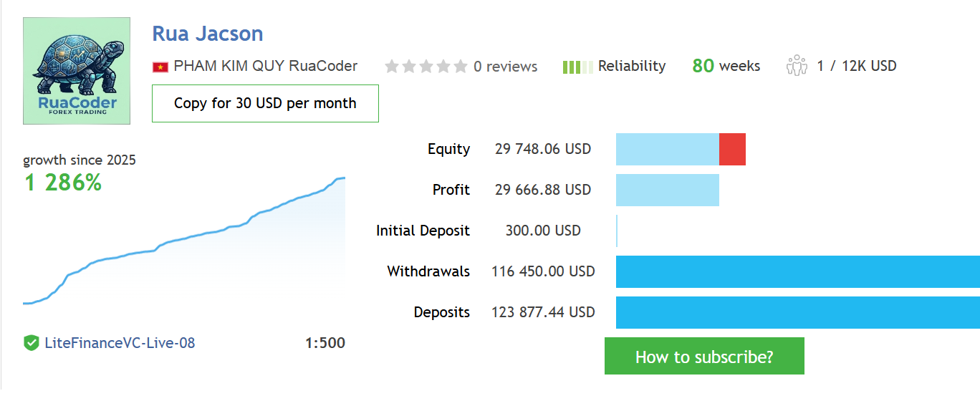The height and width of the screenshot is (401, 980).
Task: Click the green verified shield icon
Action: coord(31,343)
